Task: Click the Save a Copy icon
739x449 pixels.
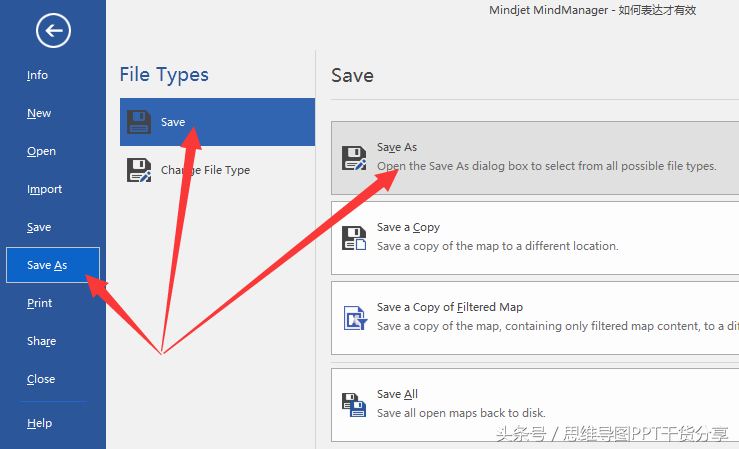Action: tap(354, 238)
